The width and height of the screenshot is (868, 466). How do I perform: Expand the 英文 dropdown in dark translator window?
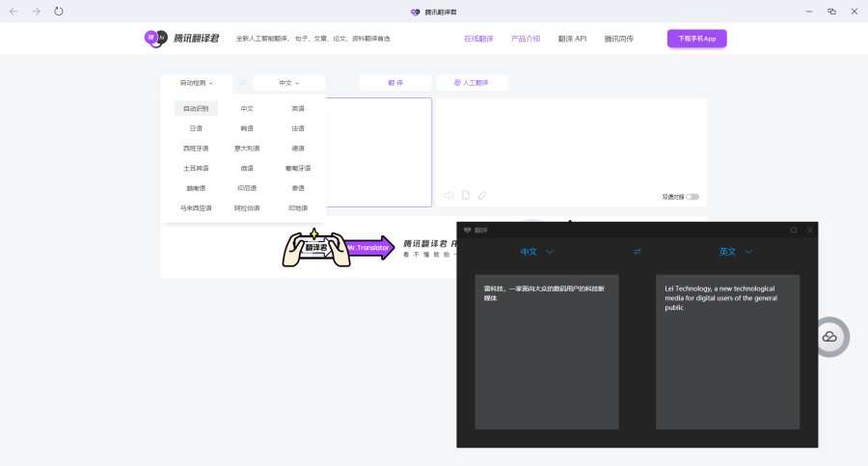tap(735, 252)
